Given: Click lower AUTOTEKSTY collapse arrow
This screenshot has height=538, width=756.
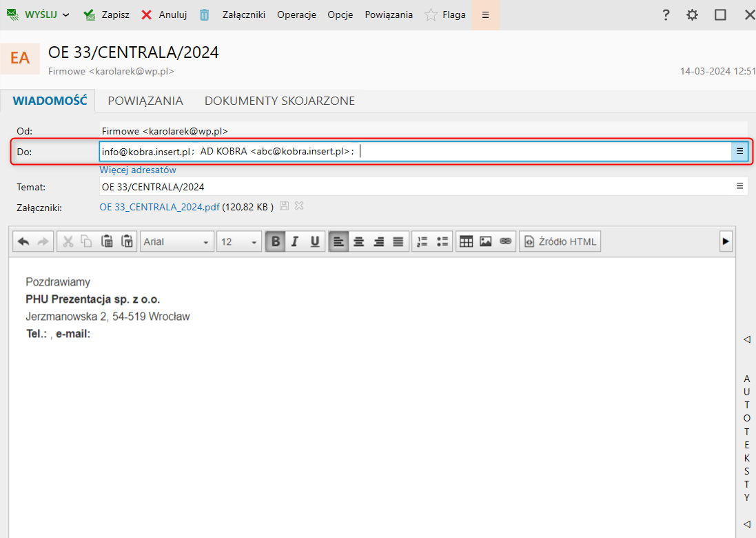Looking at the screenshot, I should point(747,524).
